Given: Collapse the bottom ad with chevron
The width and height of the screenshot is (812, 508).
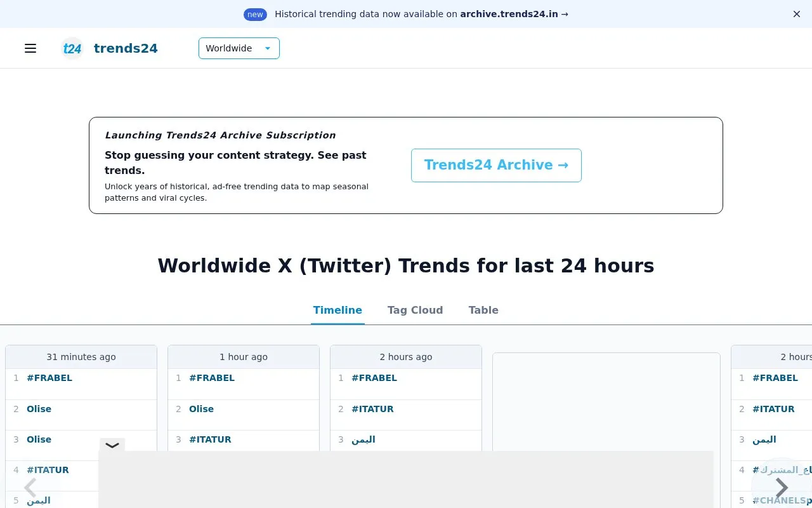Looking at the screenshot, I should [112, 445].
